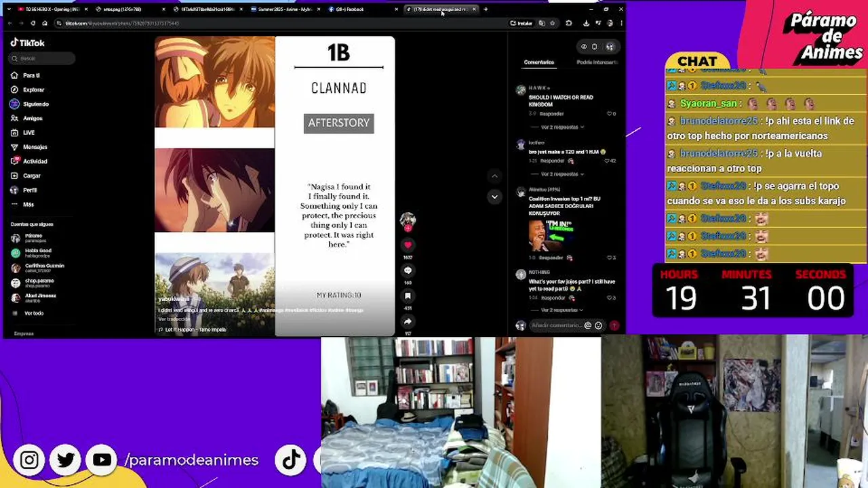Like the post with heart icon

(408, 245)
